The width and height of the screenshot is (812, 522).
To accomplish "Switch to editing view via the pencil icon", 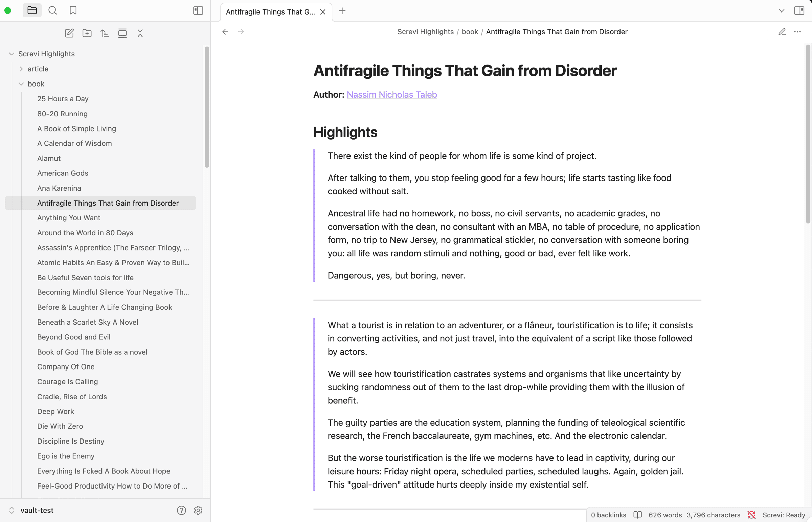I will click(782, 32).
